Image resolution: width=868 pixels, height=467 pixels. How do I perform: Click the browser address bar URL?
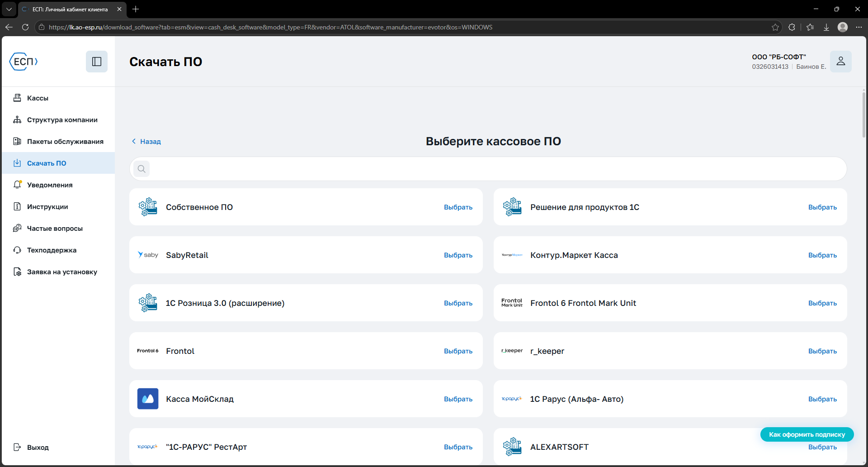point(270,27)
